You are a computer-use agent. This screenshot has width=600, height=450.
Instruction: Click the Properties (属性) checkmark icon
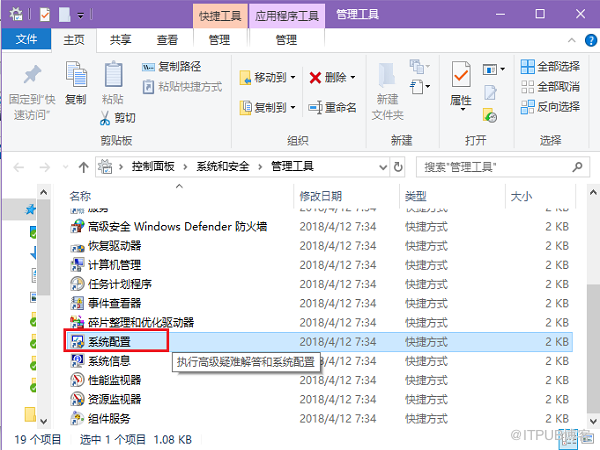pyautogui.click(x=461, y=74)
